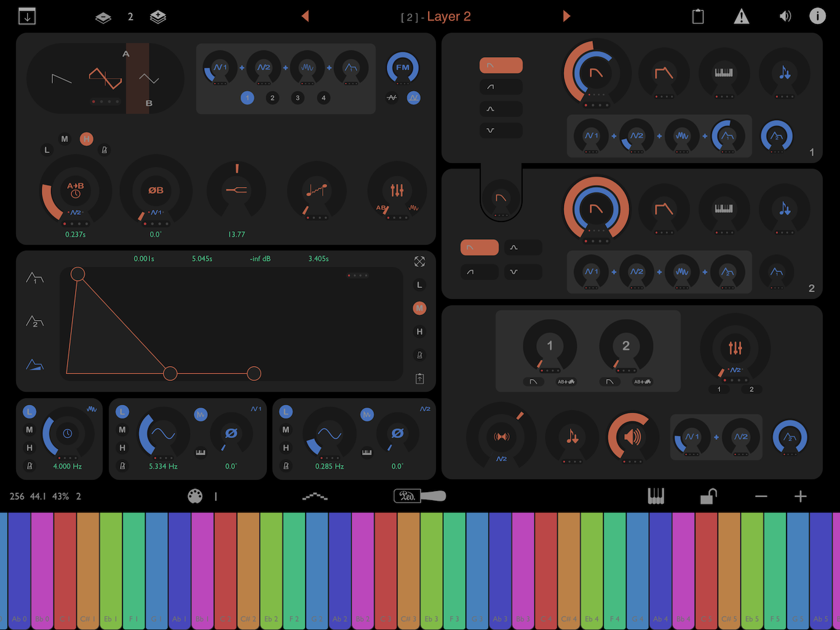
Task: Click the "Layer 2" title at the top
Action: point(449,17)
